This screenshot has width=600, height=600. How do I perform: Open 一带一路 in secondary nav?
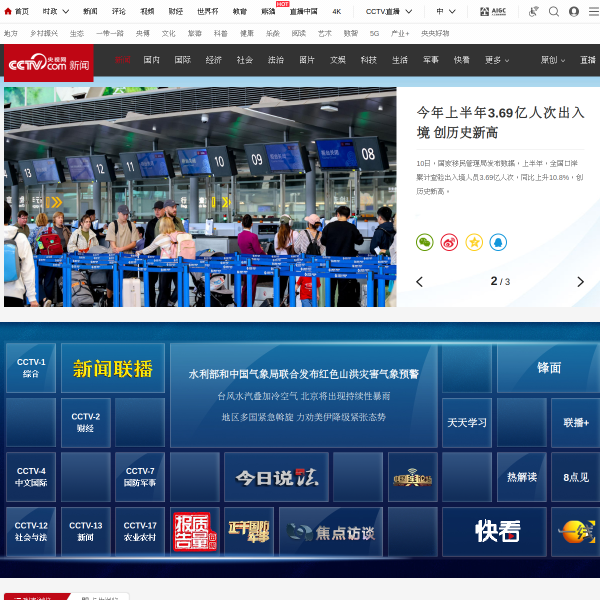pyautogui.click(x=110, y=34)
